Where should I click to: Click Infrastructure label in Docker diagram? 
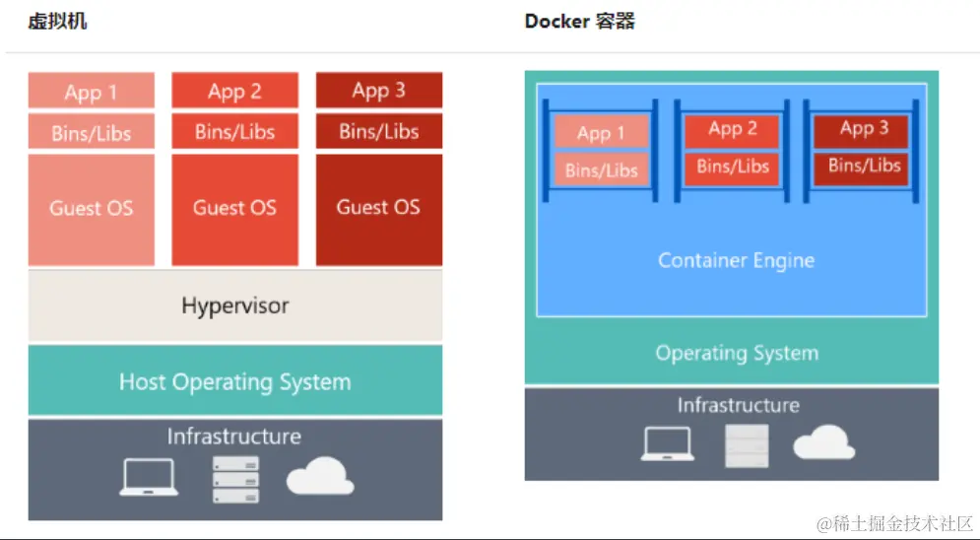[738, 405]
